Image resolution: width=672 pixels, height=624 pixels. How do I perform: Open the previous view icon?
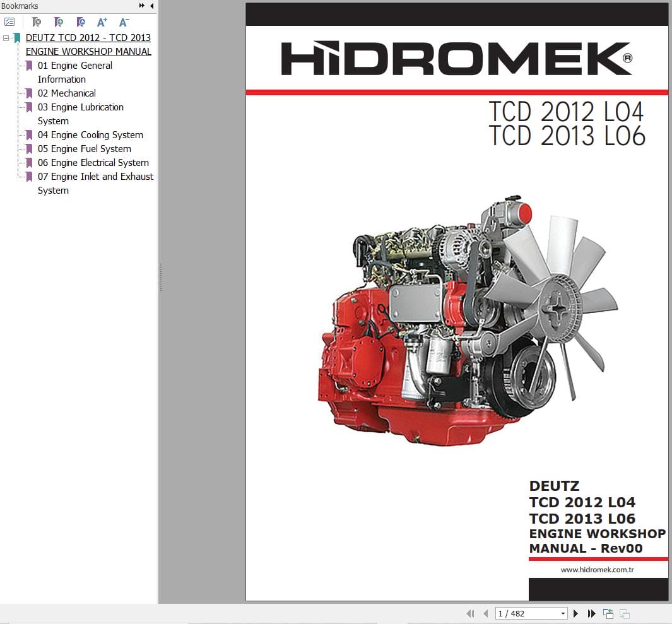click(x=608, y=613)
